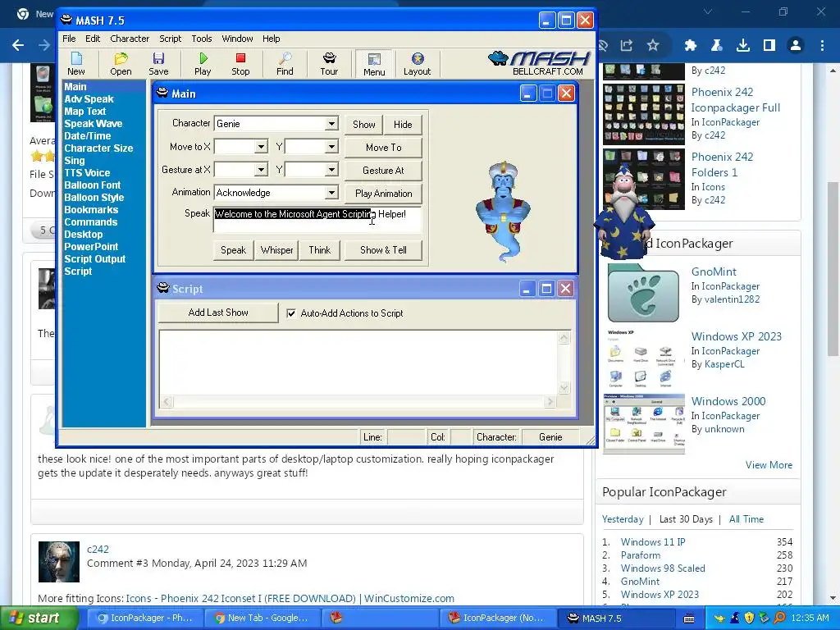Select TTS Voice in the sidebar list

(x=87, y=173)
